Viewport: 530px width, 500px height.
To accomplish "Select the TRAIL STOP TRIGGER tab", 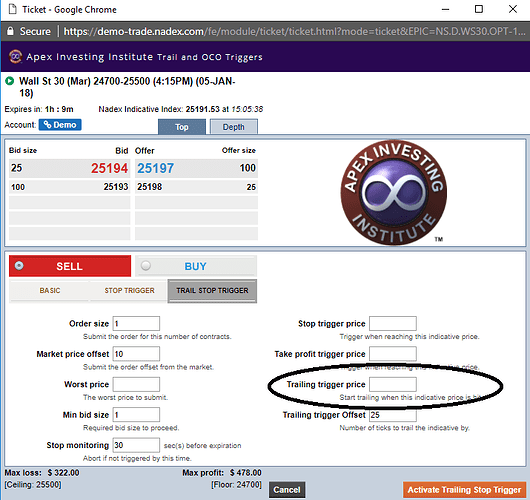I will pyautogui.click(x=212, y=291).
